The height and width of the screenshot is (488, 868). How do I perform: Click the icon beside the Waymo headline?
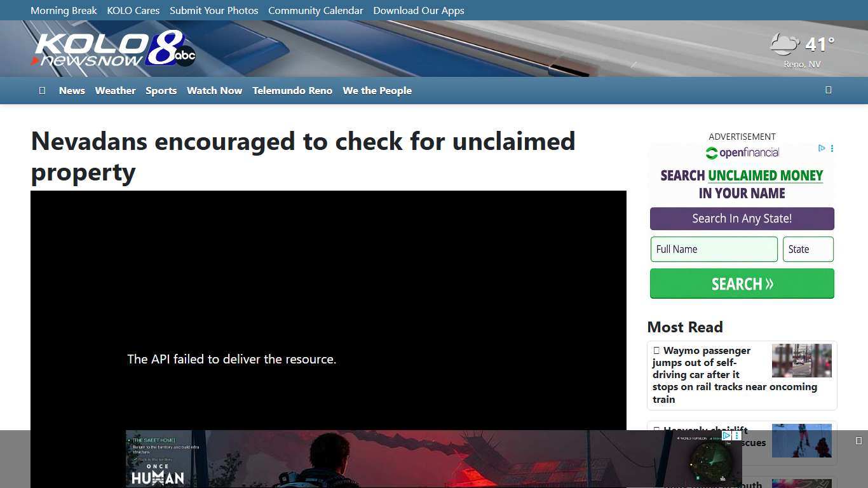click(x=656, y=350)
